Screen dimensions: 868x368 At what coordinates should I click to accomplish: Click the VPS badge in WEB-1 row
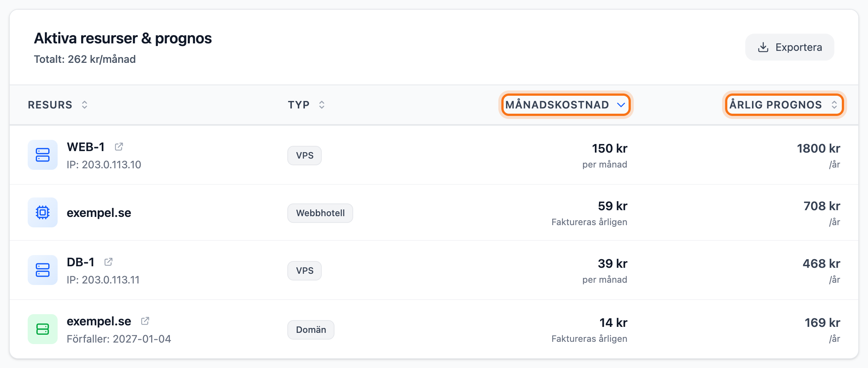pos(305,156)
